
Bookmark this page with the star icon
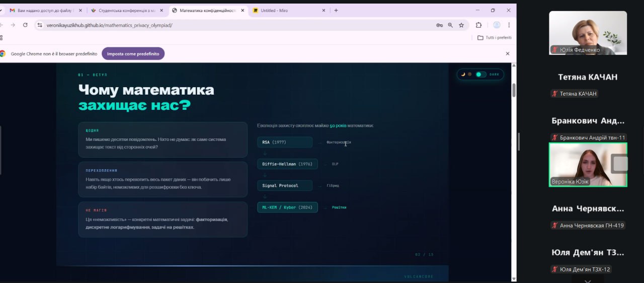pos(461,25)
